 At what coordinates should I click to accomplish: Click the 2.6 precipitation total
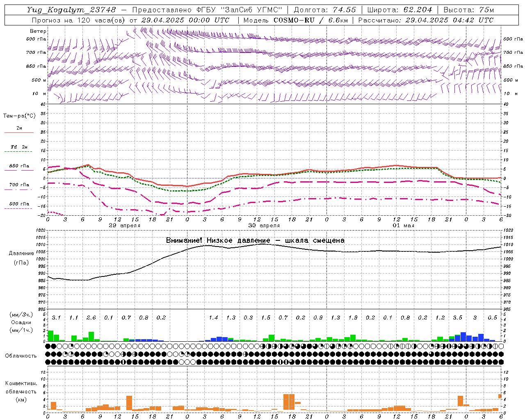click(x=91, y=317)
